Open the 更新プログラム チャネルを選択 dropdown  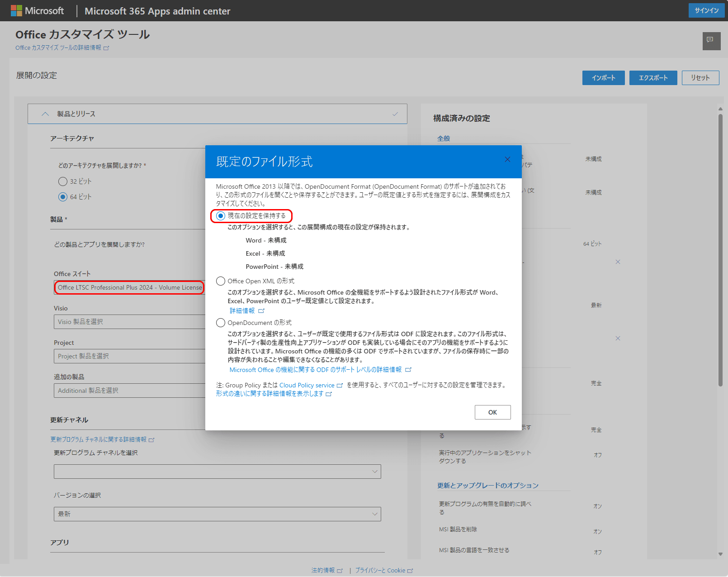pos(217,472)
